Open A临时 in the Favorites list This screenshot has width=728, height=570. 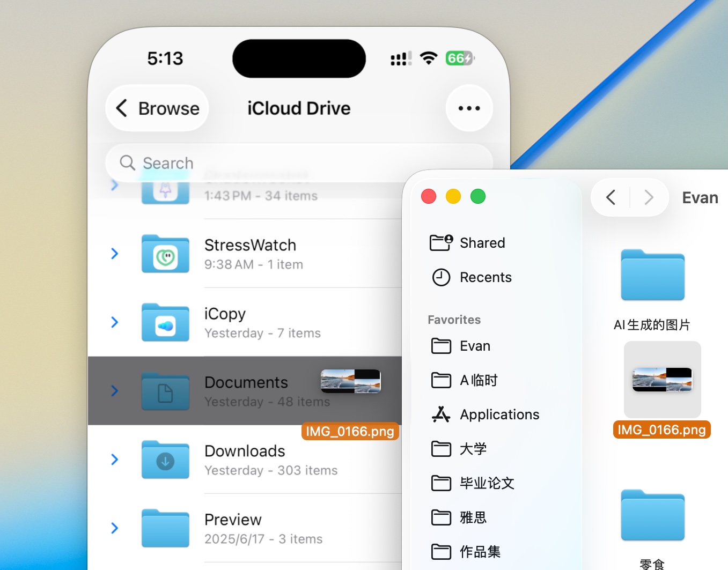479,380
